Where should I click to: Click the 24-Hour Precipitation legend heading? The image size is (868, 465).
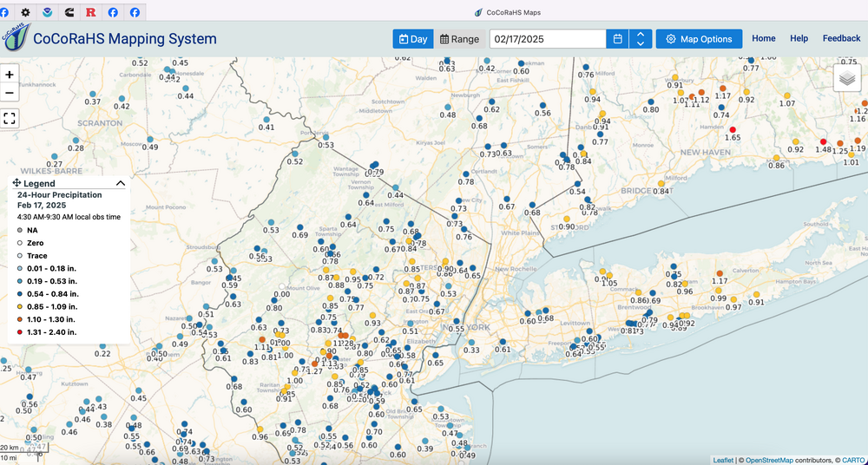pos(59,195)
